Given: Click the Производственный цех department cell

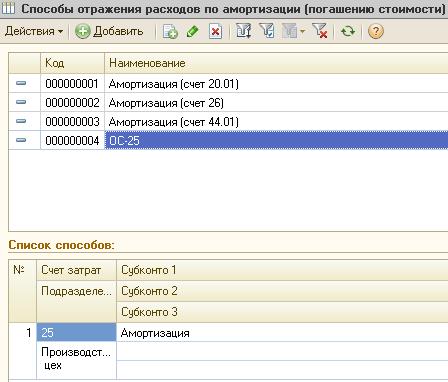Looking at the screenshot, I should tap(76, 359).
